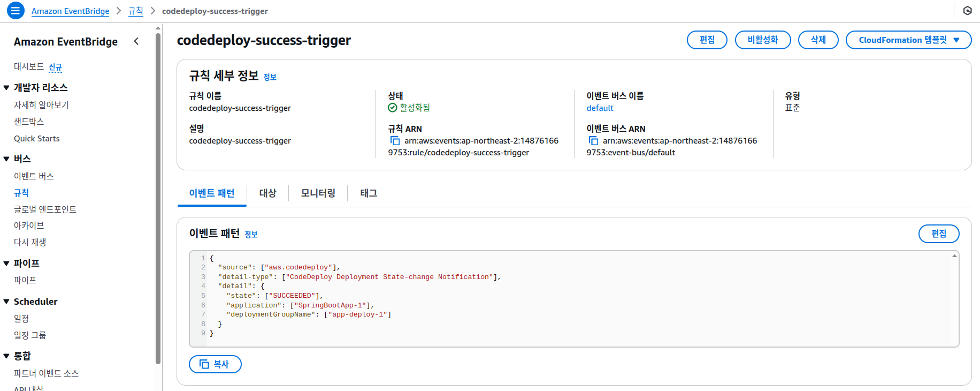
Task: Open 샌드박스 in sidebar
Action: 29,122
